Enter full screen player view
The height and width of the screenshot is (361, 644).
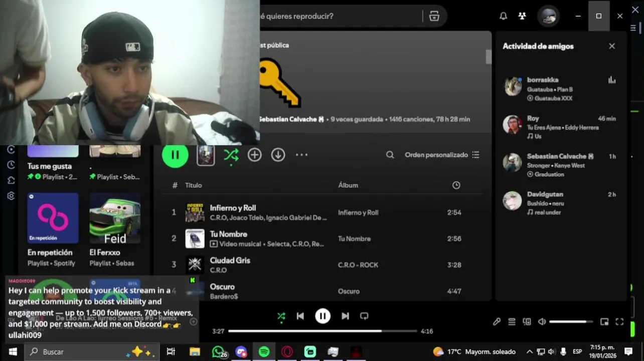(619, 322)
